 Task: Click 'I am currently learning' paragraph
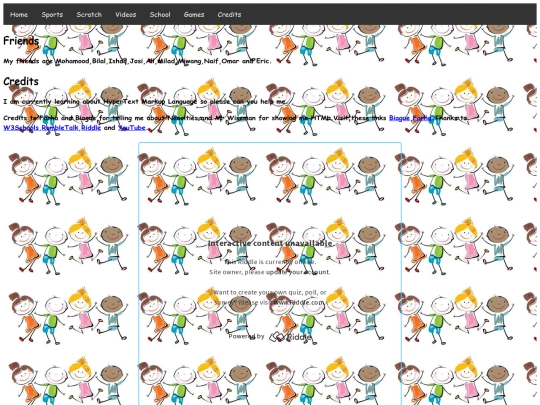(x=145, y=101)
